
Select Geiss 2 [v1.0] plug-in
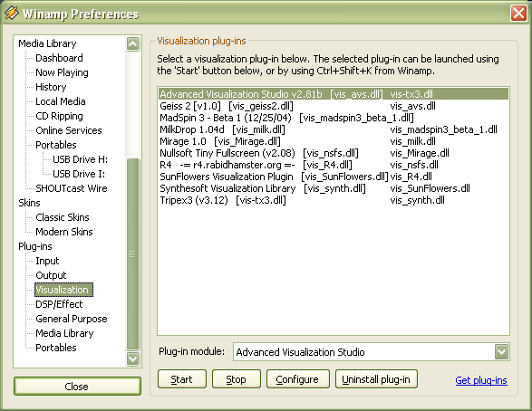pos(334,106)
